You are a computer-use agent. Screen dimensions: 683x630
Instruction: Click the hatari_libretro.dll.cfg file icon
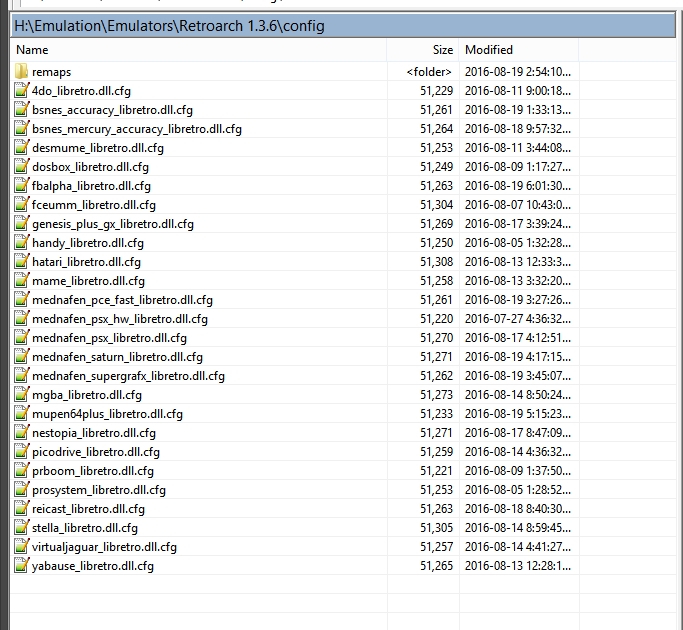(21, 261)
